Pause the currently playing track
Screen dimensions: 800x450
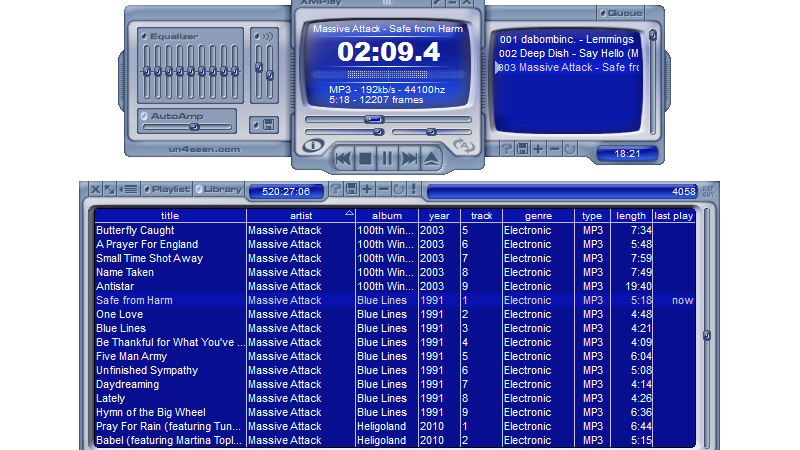tap(387, 159)
